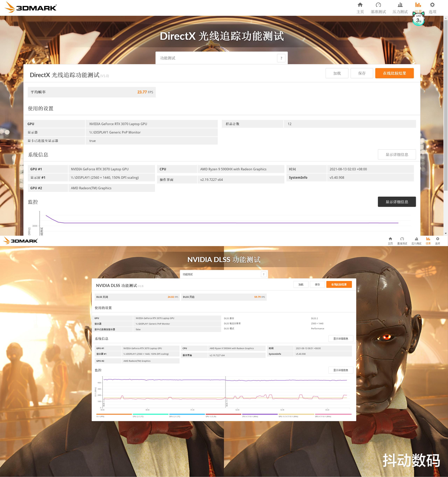Open 基准测试 in the DirectX ray tracing window
The width and height of the screenshot is (448, 477).
tap(378, 8)
